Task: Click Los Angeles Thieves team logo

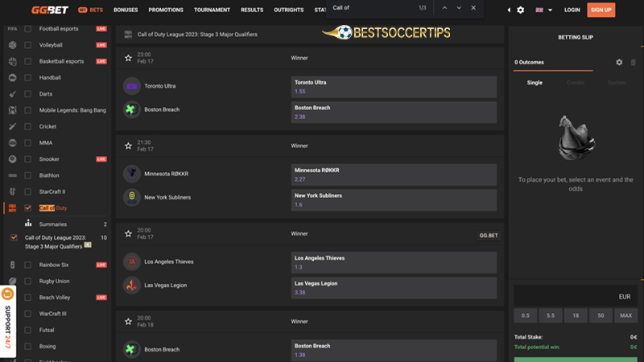Action: coord(132,261)
